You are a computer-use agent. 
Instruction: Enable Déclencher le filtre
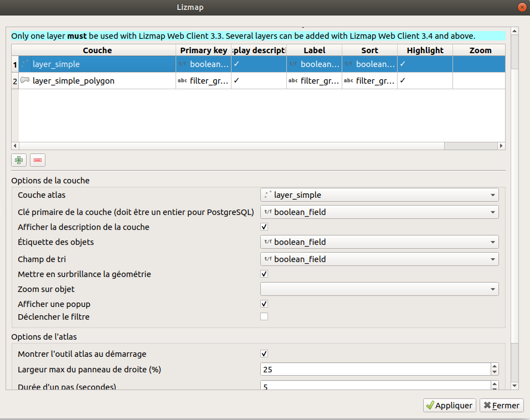point(264,316)
